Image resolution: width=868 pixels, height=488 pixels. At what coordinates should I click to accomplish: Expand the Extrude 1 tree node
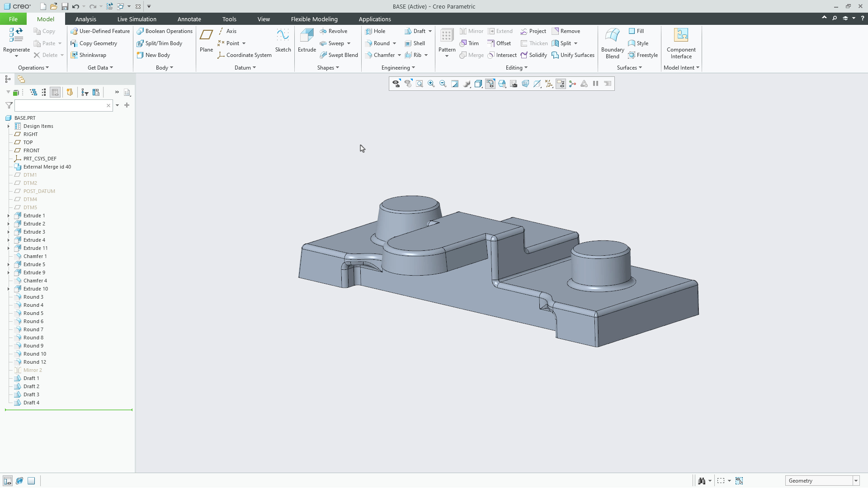pos(8,216)
